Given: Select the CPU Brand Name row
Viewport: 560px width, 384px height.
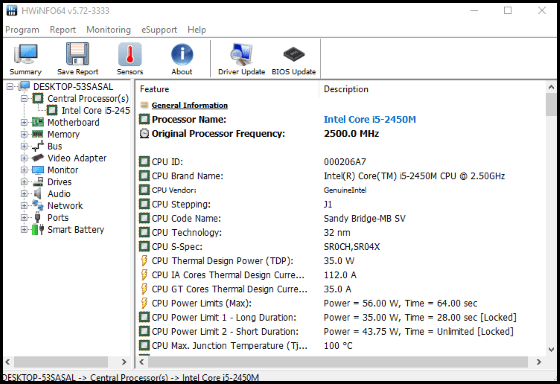Looking at the screenshot, I should [342, 176].
